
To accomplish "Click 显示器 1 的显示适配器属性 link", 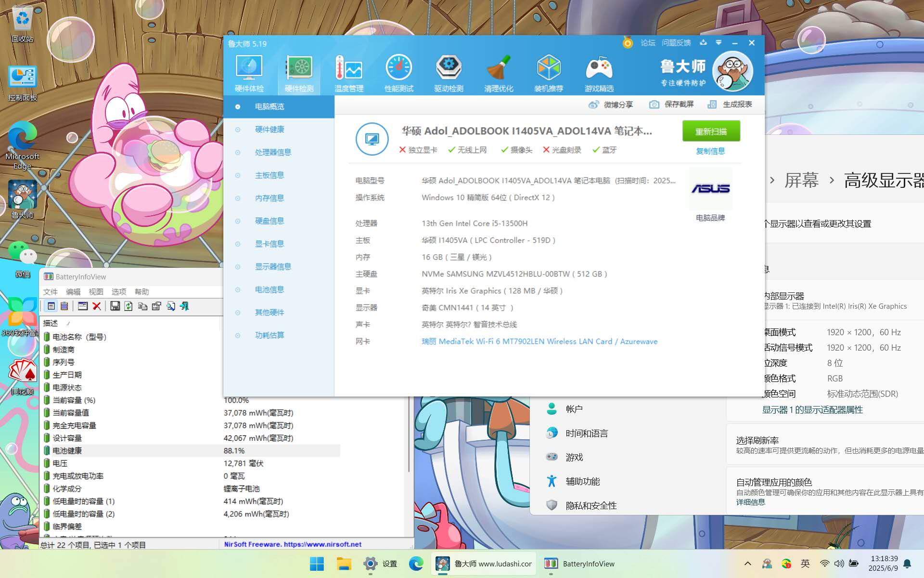I will (x=812, y=410).
